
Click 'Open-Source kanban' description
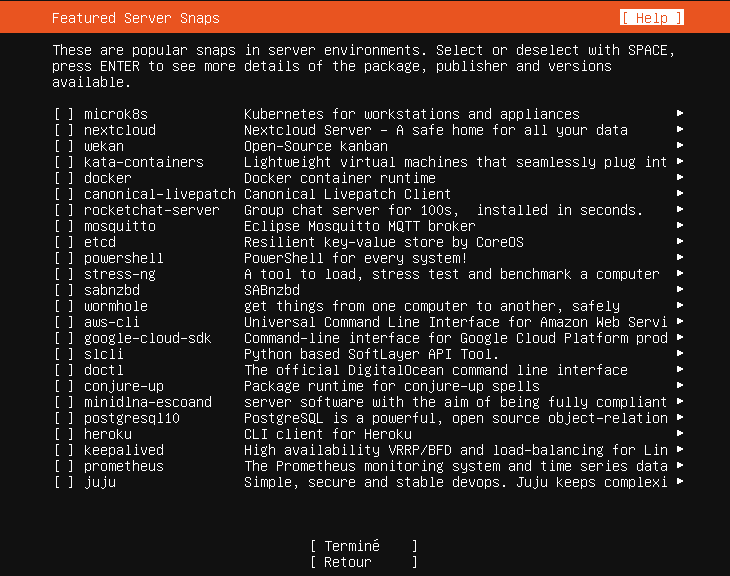click(316, 146)
